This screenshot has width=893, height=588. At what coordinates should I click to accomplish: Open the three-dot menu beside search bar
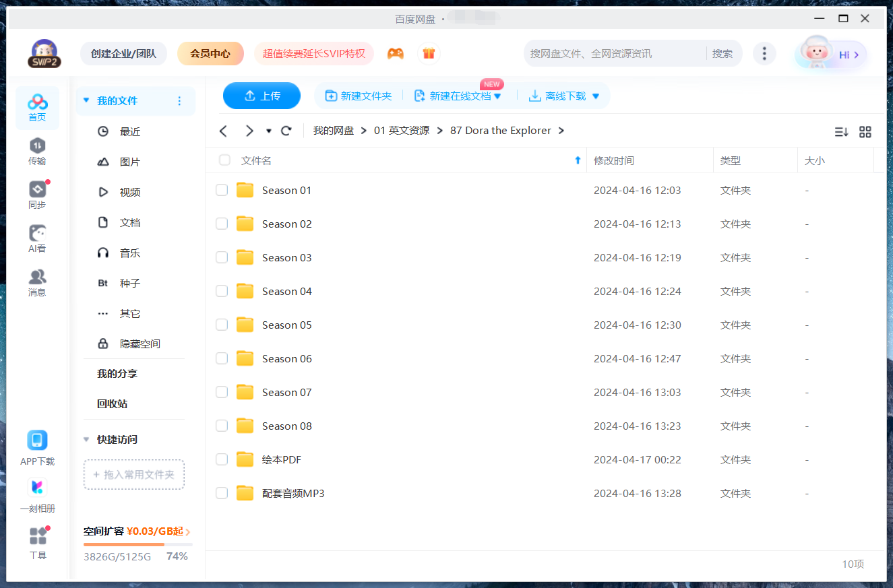pos(764,53)
